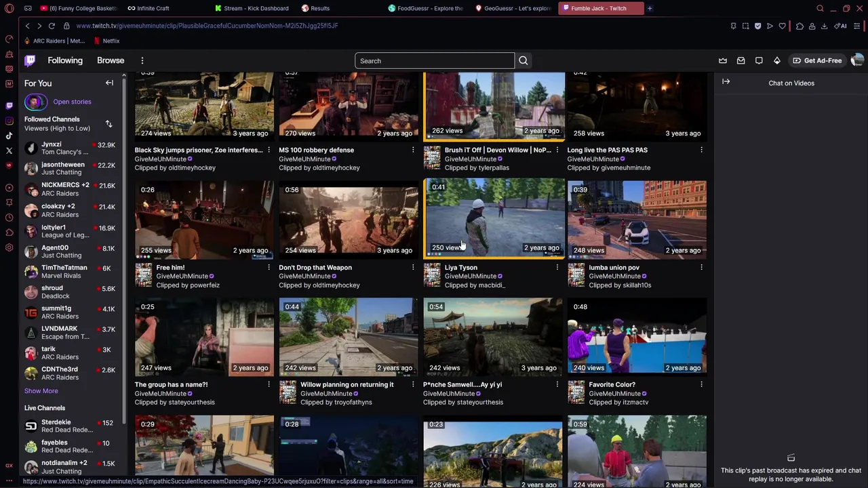The width and height of the screenshot is (868, 488).
Task: Click Show More followed channels
Action: (41, 391)
